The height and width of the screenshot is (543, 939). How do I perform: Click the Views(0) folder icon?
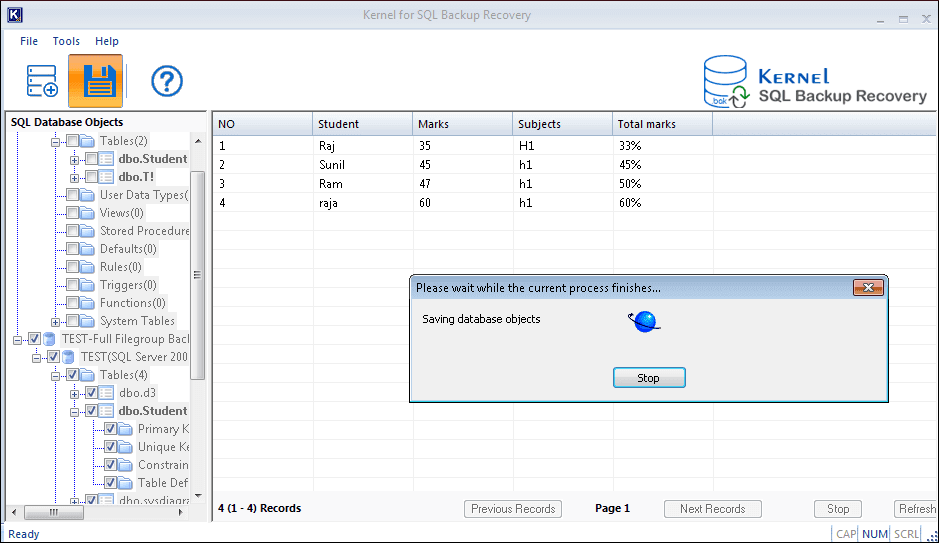pos(87,213)
